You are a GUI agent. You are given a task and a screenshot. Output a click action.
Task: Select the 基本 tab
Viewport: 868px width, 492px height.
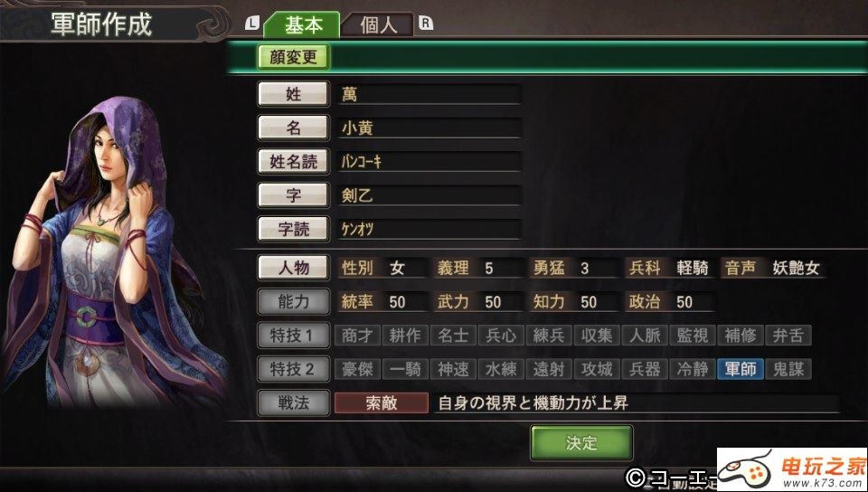click(x=302, y=25)
